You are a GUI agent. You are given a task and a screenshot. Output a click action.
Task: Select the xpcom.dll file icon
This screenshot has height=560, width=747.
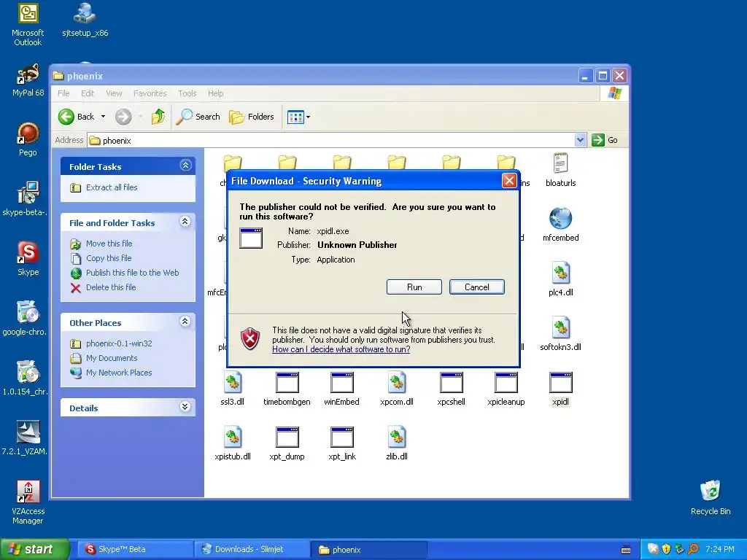coord(396,389)
